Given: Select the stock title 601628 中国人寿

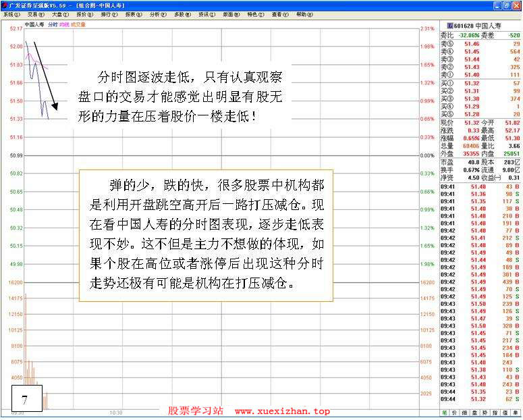Looking at the screenshot, I should (x=478, y=26).
